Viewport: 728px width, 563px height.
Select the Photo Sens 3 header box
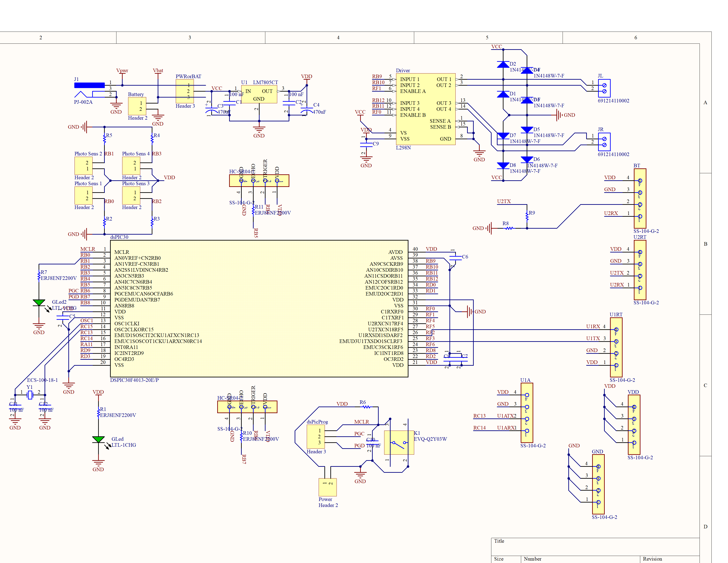[x=131, y=196]
